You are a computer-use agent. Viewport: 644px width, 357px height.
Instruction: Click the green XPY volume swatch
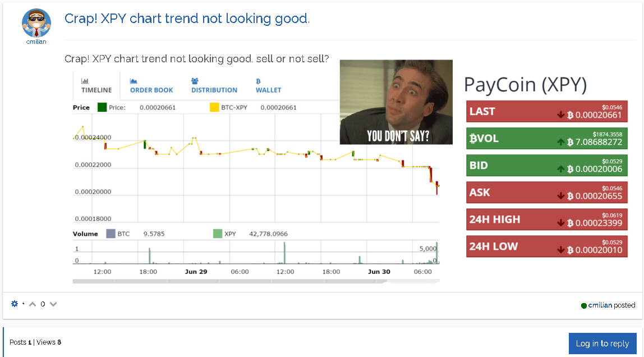pyautogui.click(x=218, y=234)
